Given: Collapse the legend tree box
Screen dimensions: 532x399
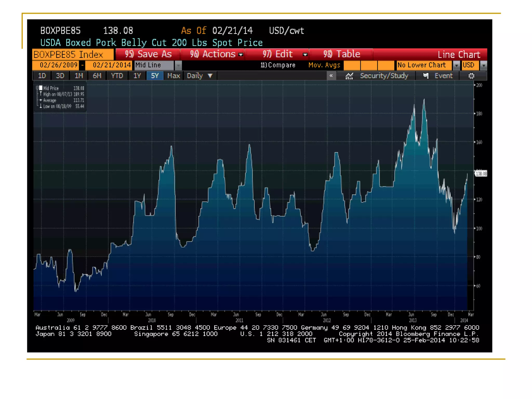Looking at the screenshot, I should coord(37,88).
